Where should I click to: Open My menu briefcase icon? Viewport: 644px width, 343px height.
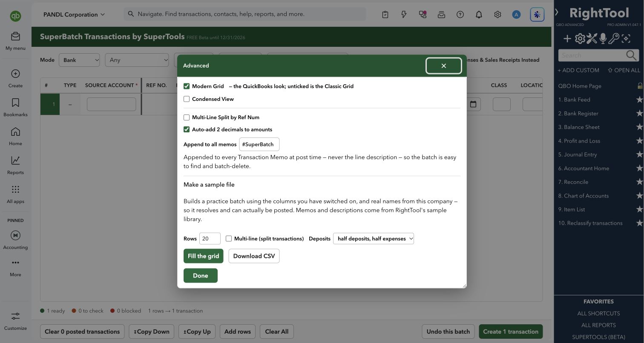15,36
